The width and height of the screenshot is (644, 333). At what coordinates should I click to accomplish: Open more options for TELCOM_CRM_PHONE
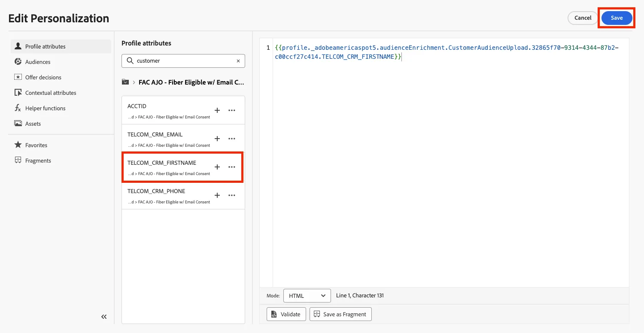232,195
